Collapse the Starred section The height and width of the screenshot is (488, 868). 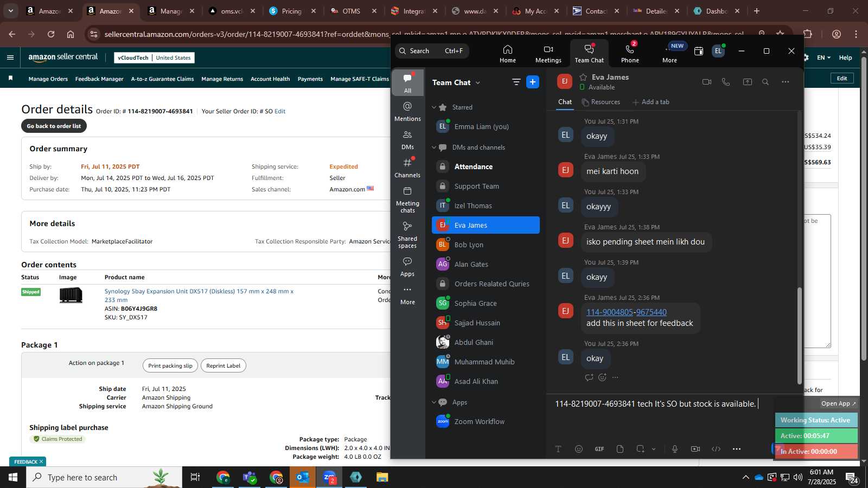pyautogui.click(x=434, y=107)
